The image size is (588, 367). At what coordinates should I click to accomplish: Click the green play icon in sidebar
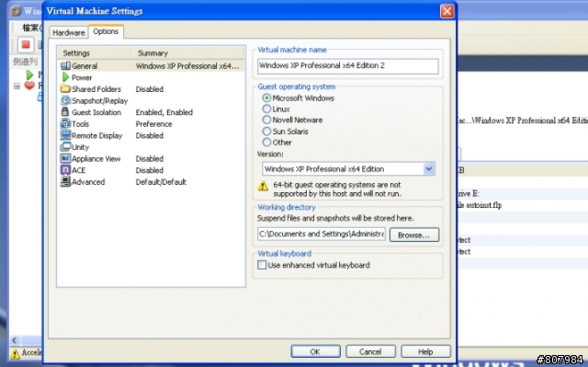(29, 75)
